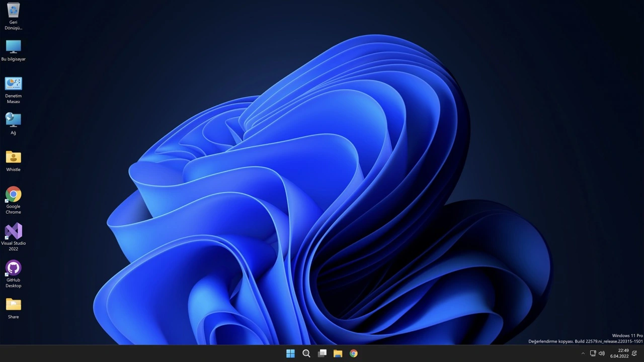Open Task View on the taskbar

(323, 353)
